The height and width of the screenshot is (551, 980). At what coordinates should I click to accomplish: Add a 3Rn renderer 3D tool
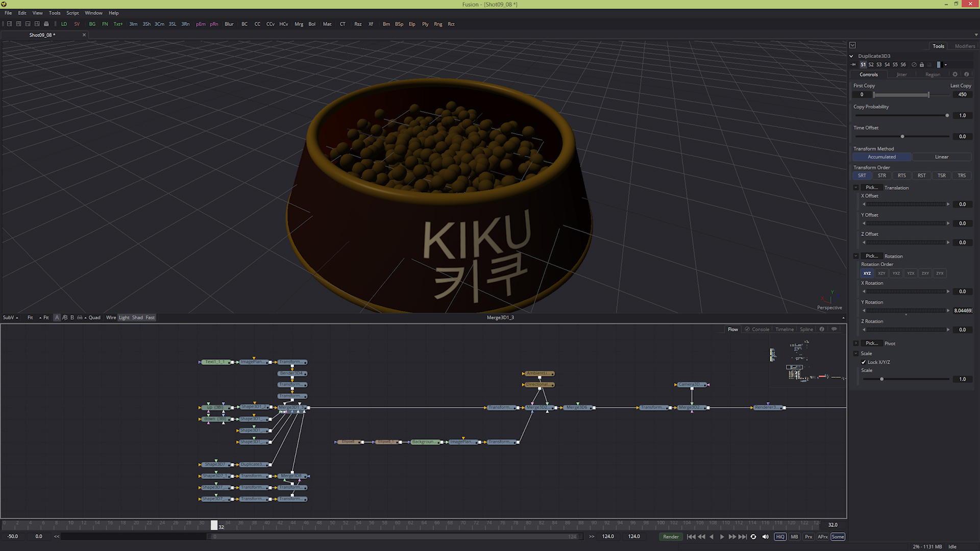(185, 24)
